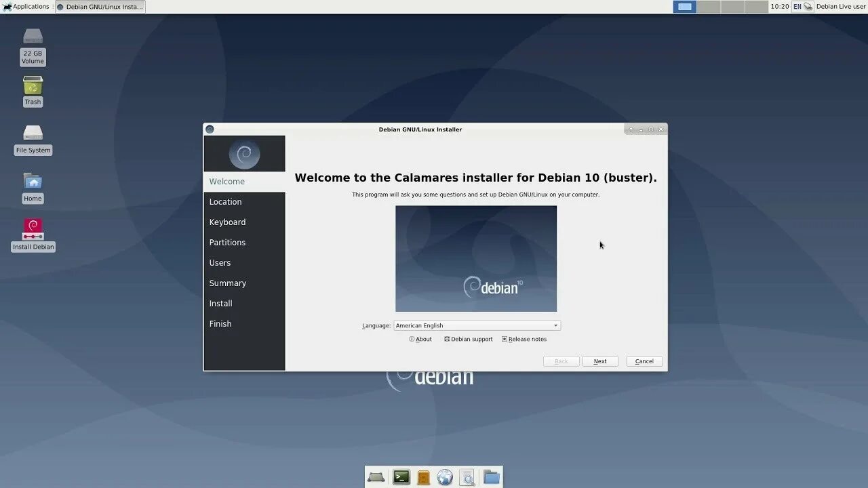868x488 pixels.
Task: Click the Next button
Action: point(600,361)
